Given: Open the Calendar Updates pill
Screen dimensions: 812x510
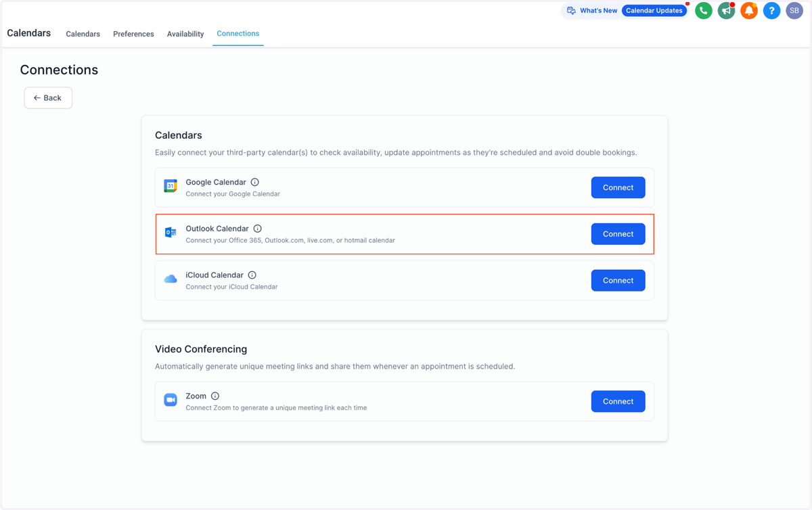Looking at the screenshot, I should tap(654, 11).
